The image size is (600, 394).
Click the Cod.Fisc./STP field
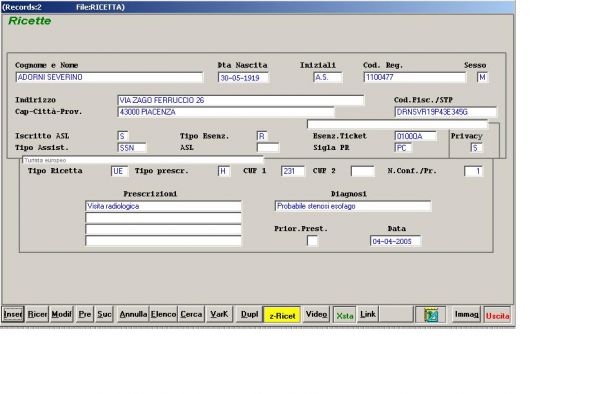point(445,112)
